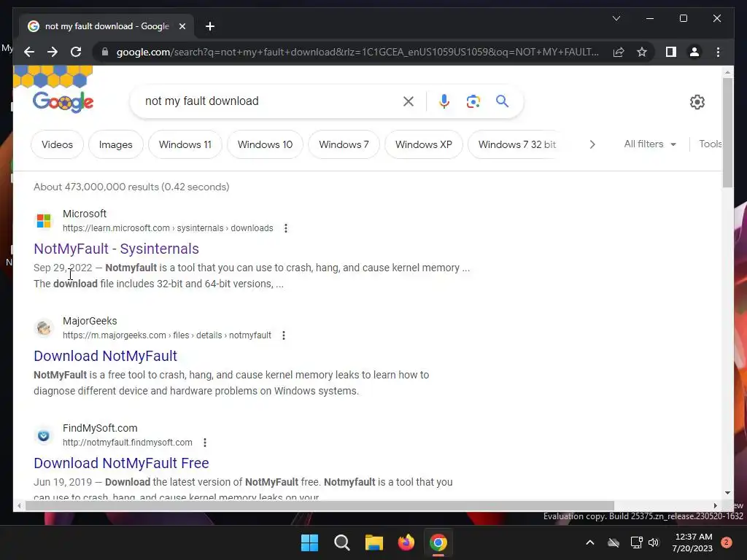Open the notification badge showing 2
This screenshot has height=560, width=747.
[727, 542]
